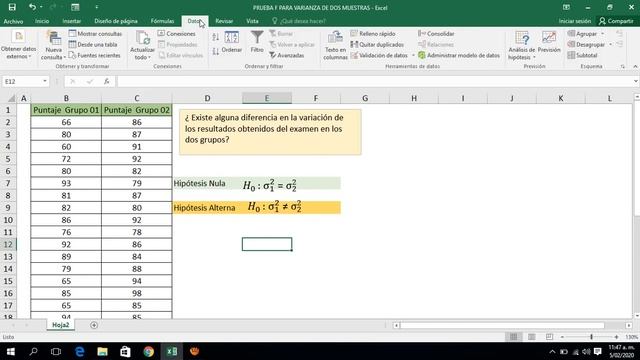Toggle the Filtro funnel

point(257,42)
